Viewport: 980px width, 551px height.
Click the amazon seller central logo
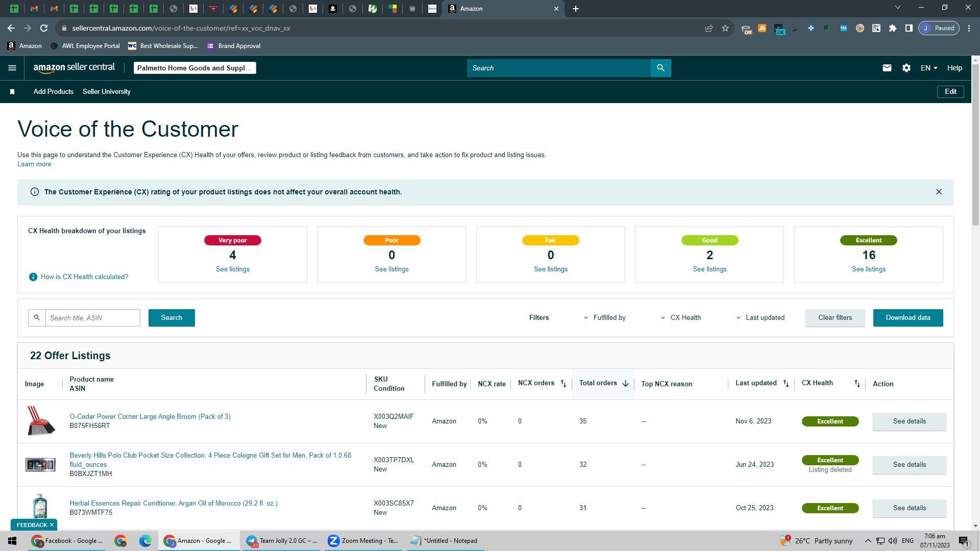coord(74,68)
